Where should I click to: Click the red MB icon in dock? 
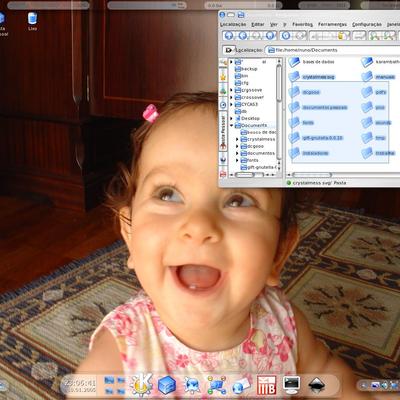(266, 385)
